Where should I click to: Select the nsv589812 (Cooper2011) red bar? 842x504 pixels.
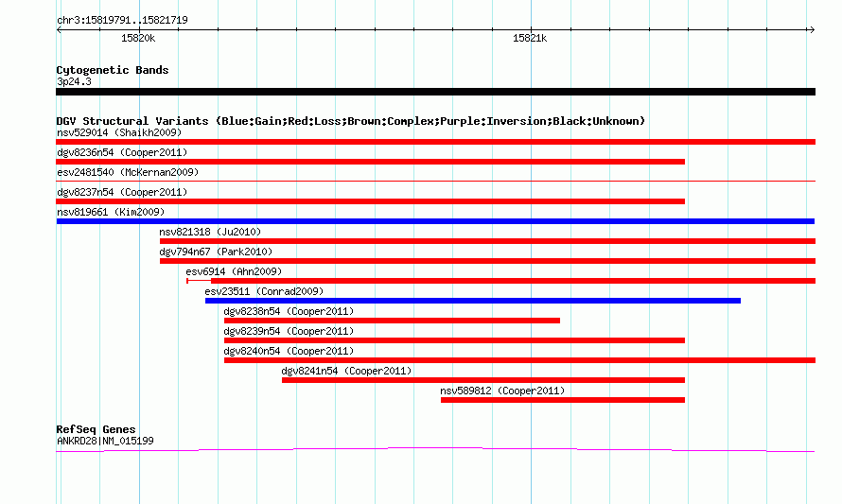[x=563, y=400]
